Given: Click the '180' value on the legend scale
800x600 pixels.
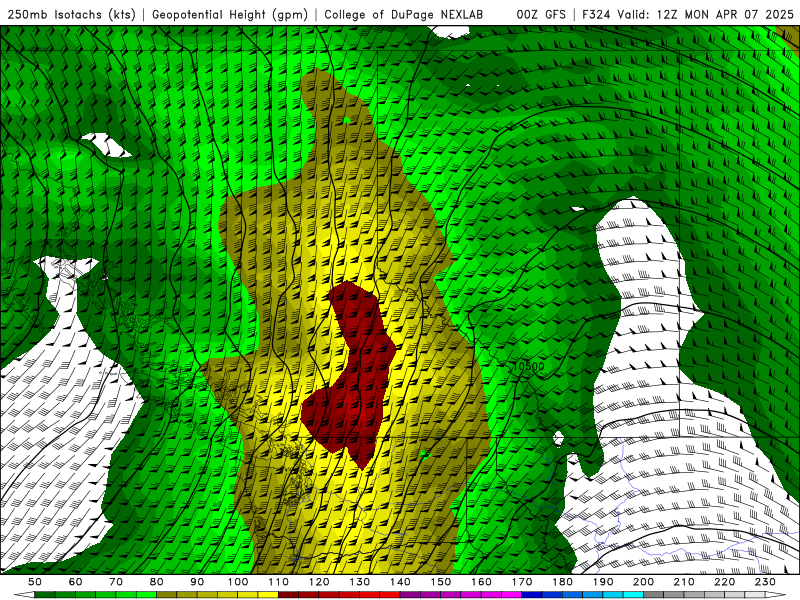Looking at the screenshot, I should (562, 582).
